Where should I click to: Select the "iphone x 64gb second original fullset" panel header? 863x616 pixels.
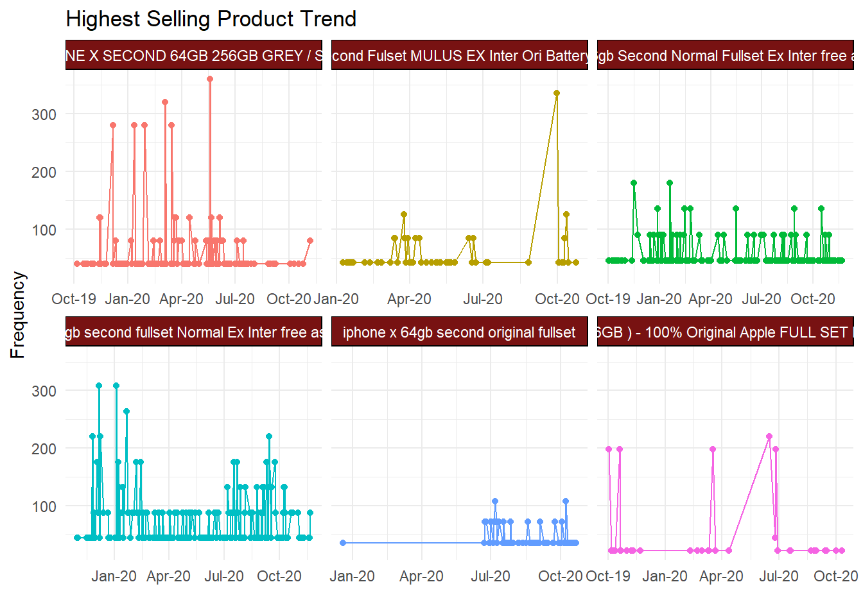point(459,332)
